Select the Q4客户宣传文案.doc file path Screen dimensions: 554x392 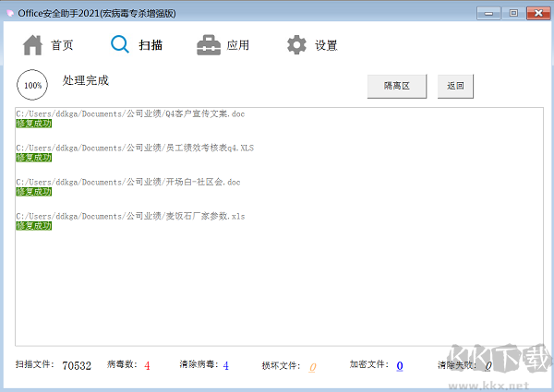click(x=130, y=114)
